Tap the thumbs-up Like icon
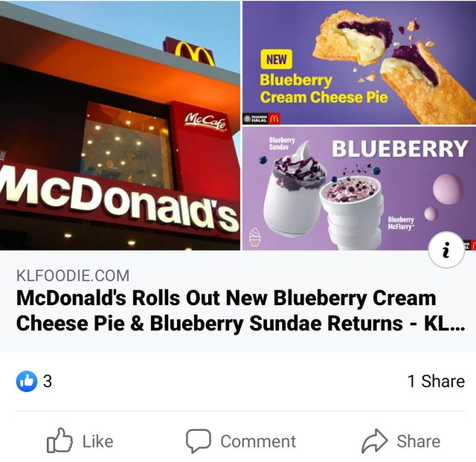 pos(59,440)
